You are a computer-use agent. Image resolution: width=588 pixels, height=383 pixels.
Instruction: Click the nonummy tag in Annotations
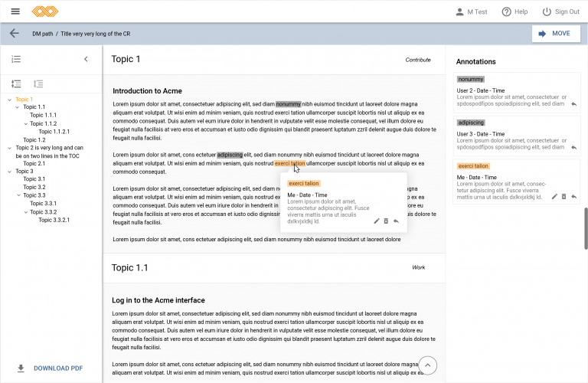(x=471, y=79)
